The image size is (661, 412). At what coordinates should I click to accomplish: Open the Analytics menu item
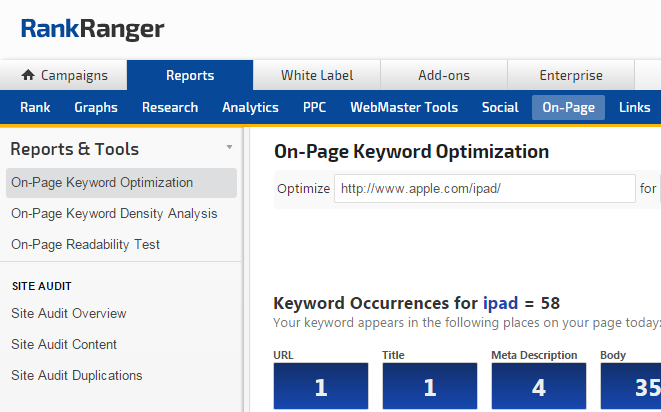[x=250, y=108]
